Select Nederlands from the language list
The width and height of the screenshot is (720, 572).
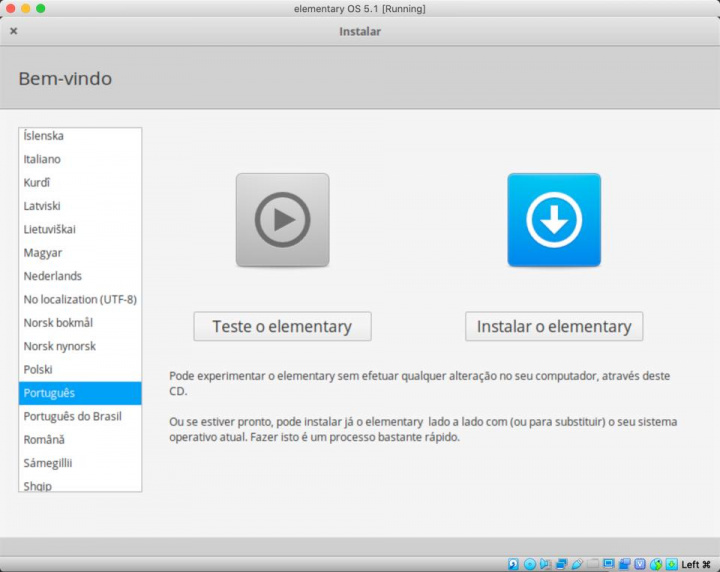click(52, 276)
